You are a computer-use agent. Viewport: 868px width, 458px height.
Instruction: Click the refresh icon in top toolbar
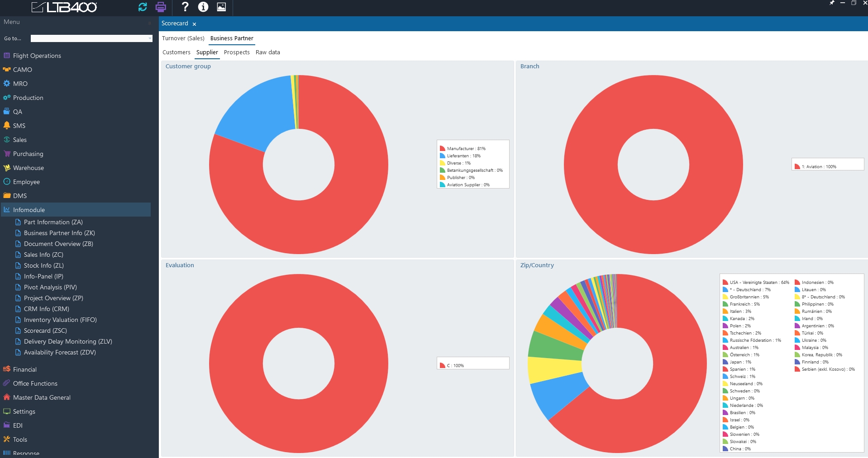pyautogui.click(x=143, y=7)
